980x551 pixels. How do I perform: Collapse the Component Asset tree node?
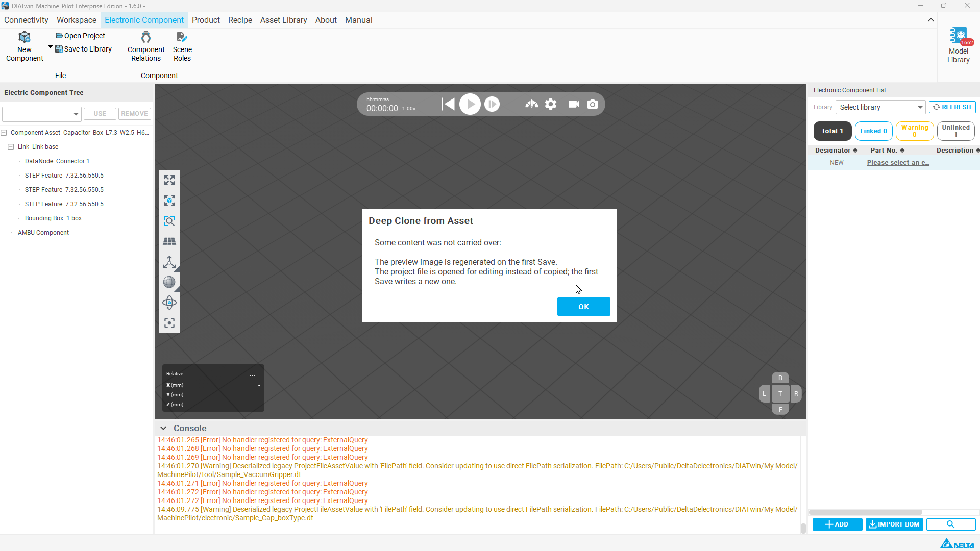[x=4, y=133]
